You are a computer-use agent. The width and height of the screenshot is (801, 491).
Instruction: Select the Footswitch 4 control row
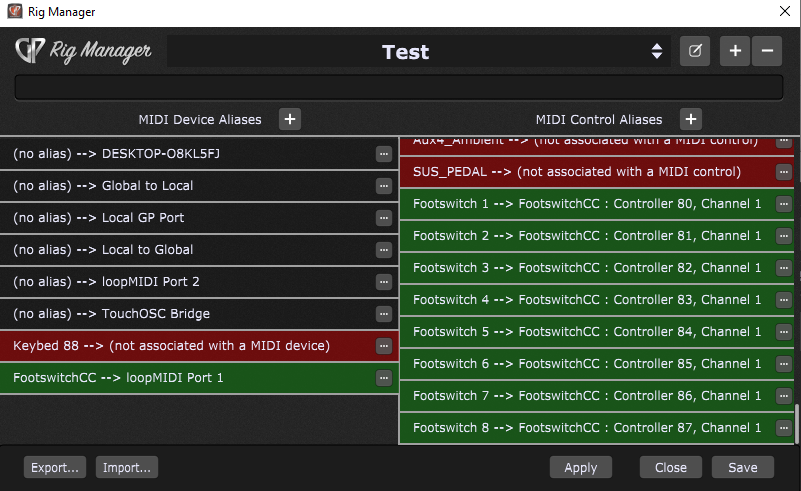(x=587, y=300)
